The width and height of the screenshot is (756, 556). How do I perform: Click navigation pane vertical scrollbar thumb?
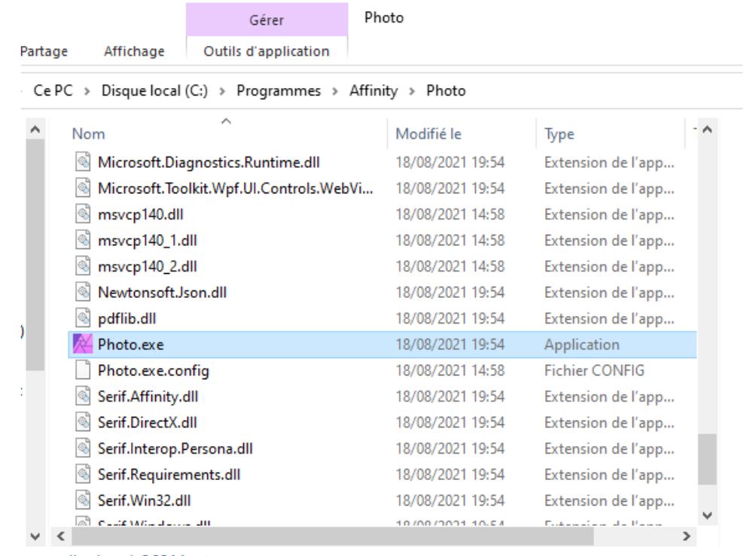pyautogui.click(x=35, y=255)
